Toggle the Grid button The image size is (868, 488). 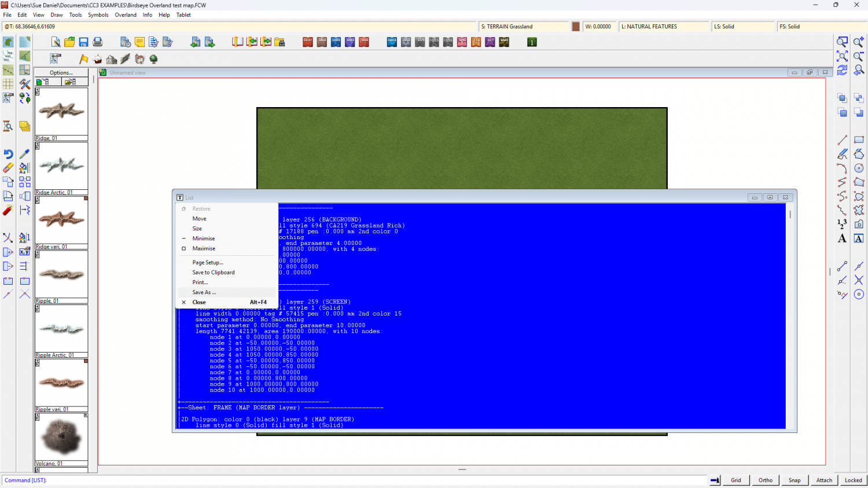pos(735,480)
